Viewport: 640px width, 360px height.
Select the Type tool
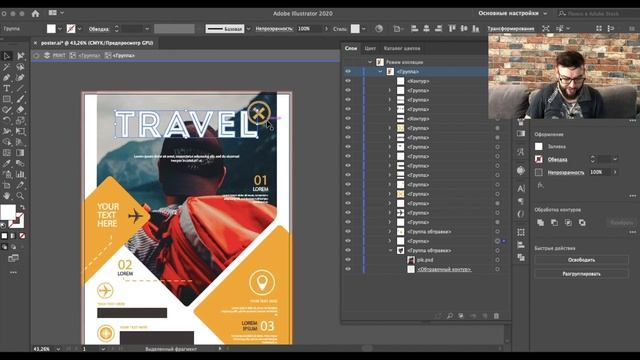tap(7, 88)
